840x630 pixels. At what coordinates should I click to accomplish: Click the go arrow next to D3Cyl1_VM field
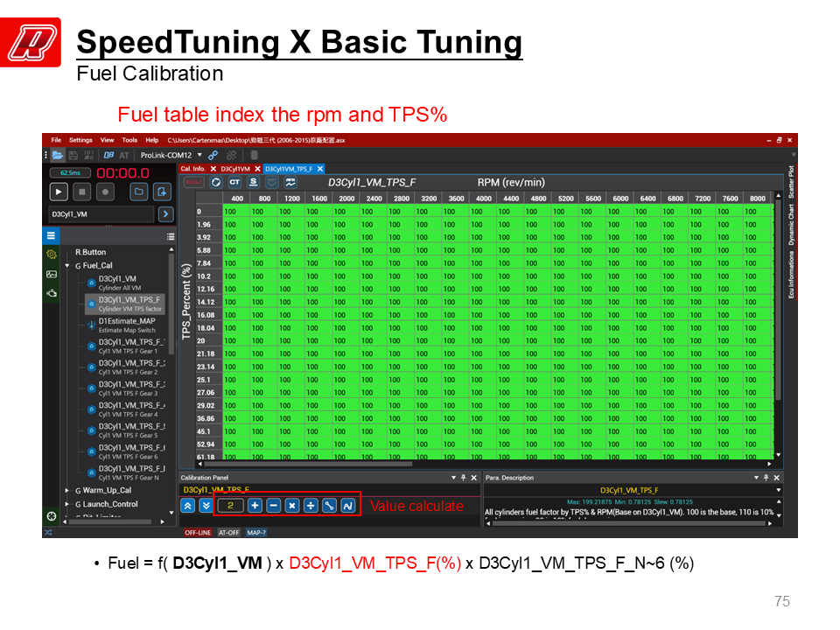click(x=165, y=214)
